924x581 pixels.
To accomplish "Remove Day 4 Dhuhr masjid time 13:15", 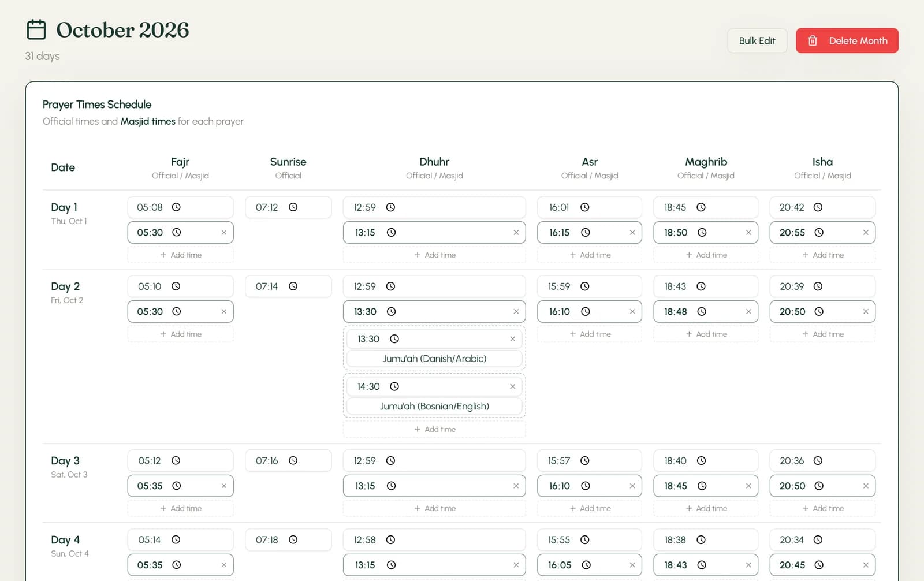I will (x=516, y=565).
